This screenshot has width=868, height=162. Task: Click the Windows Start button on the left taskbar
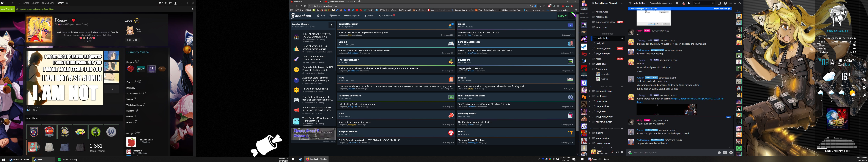pos(4,160)
